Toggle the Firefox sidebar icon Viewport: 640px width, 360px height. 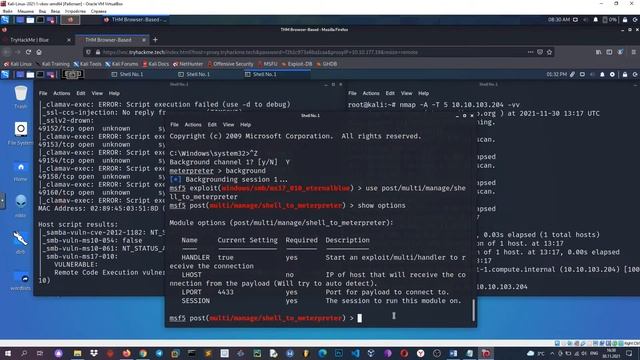(609, 52)
